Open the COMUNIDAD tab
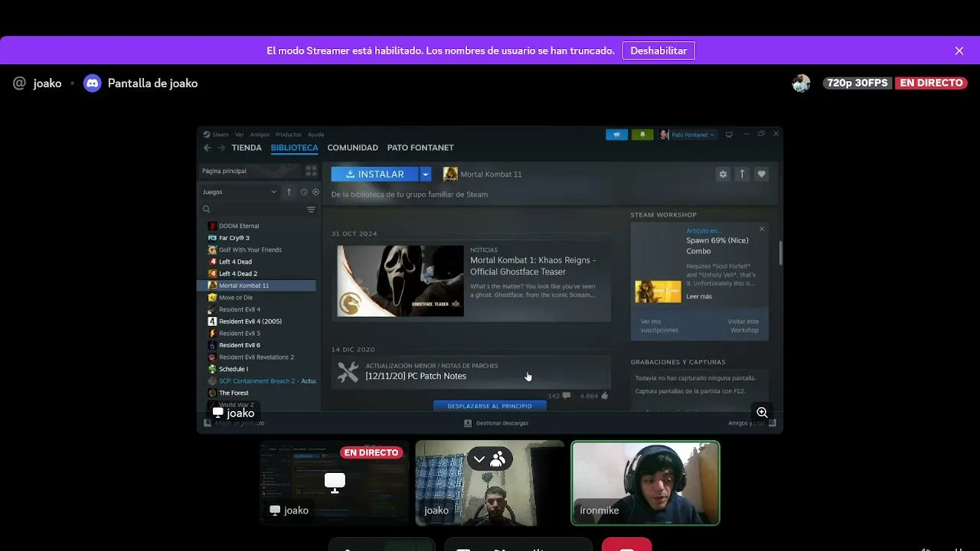 pyautogui.click(x=353, y=148)
